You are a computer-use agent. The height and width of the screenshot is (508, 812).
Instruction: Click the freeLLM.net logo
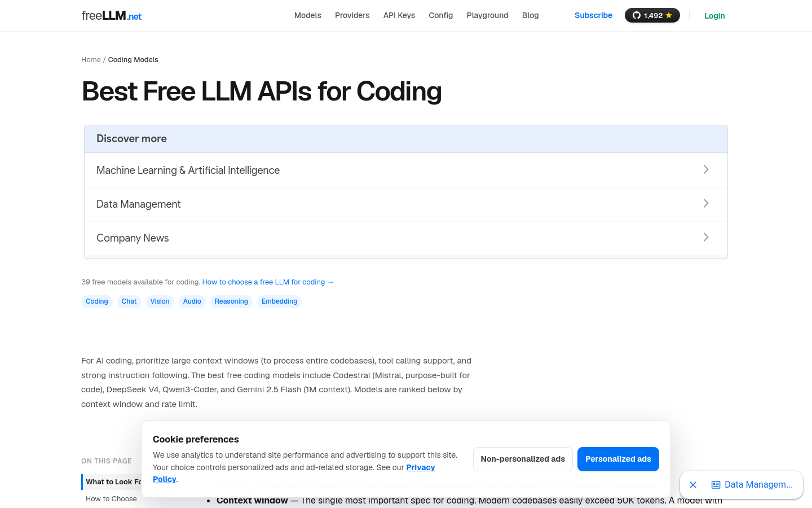(112, 16)
